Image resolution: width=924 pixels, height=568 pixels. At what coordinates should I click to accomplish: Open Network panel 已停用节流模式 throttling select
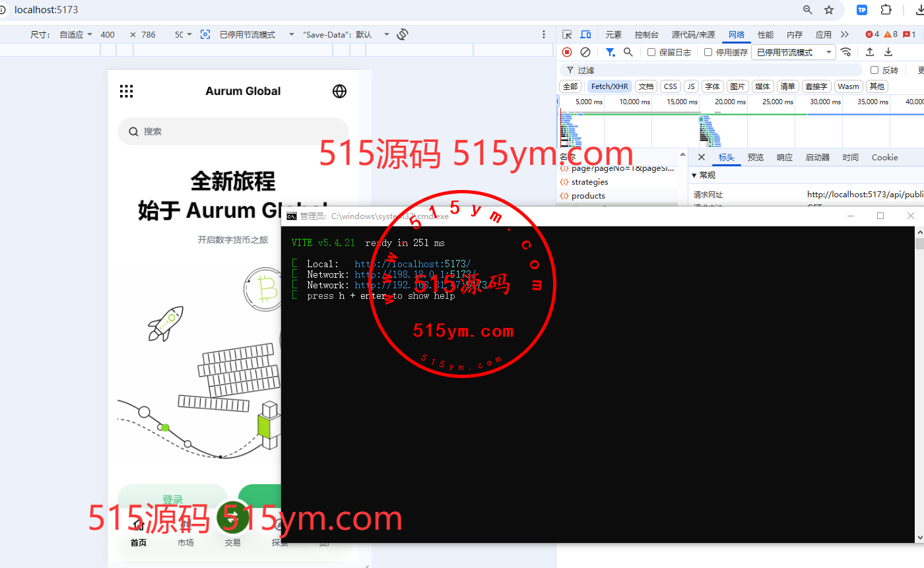coord(793,52)
